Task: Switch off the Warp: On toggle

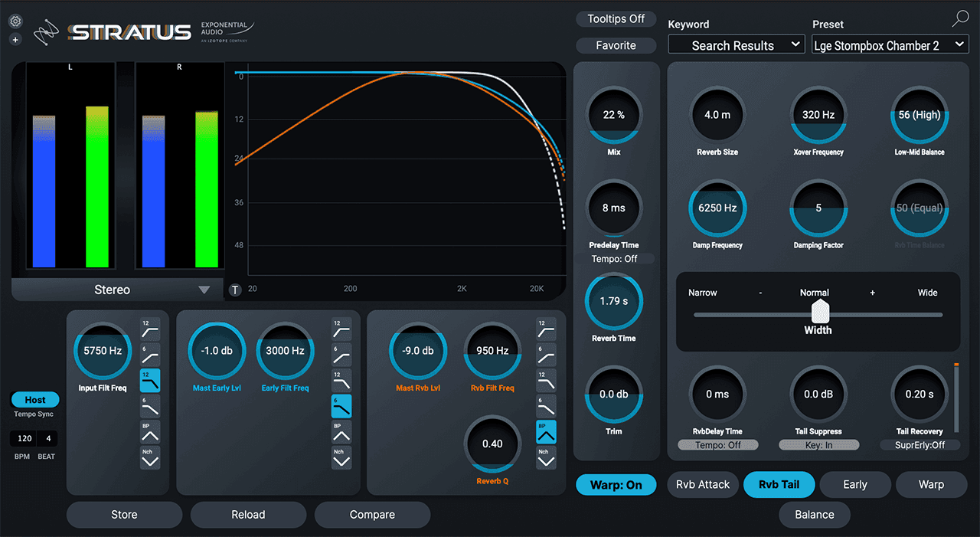Action: [x=616, y=485]
